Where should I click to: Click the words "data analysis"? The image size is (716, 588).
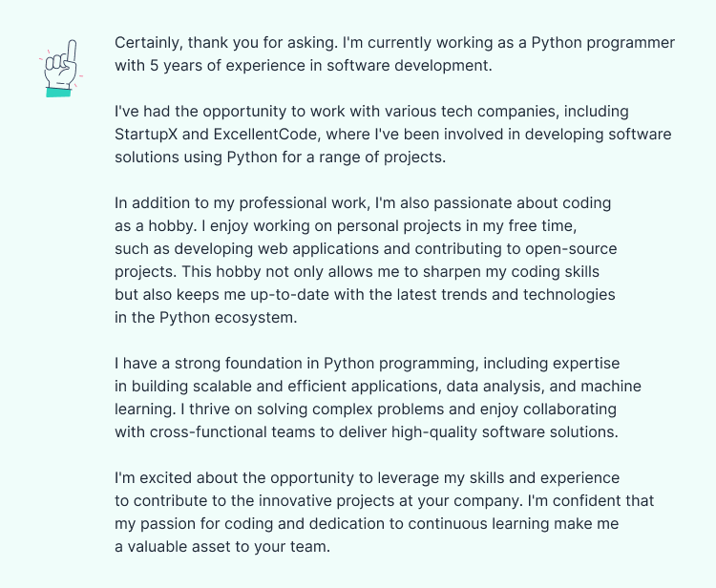(503, 386)
